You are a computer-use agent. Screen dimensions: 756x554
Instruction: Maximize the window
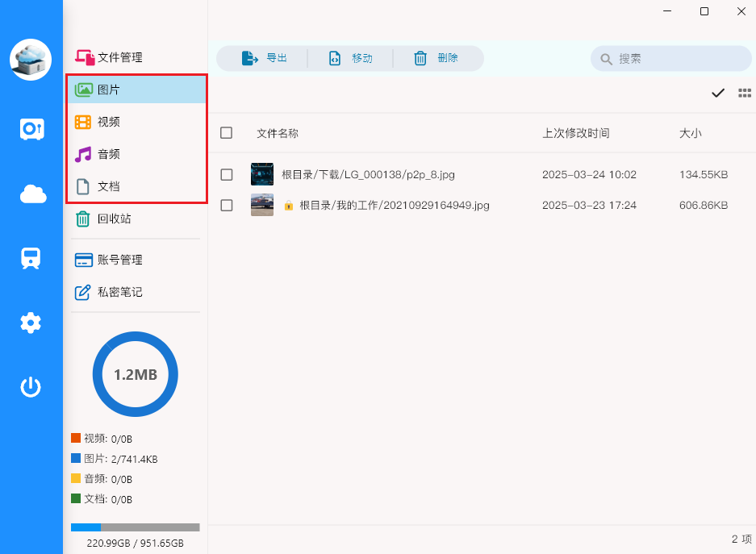(704, 11)
